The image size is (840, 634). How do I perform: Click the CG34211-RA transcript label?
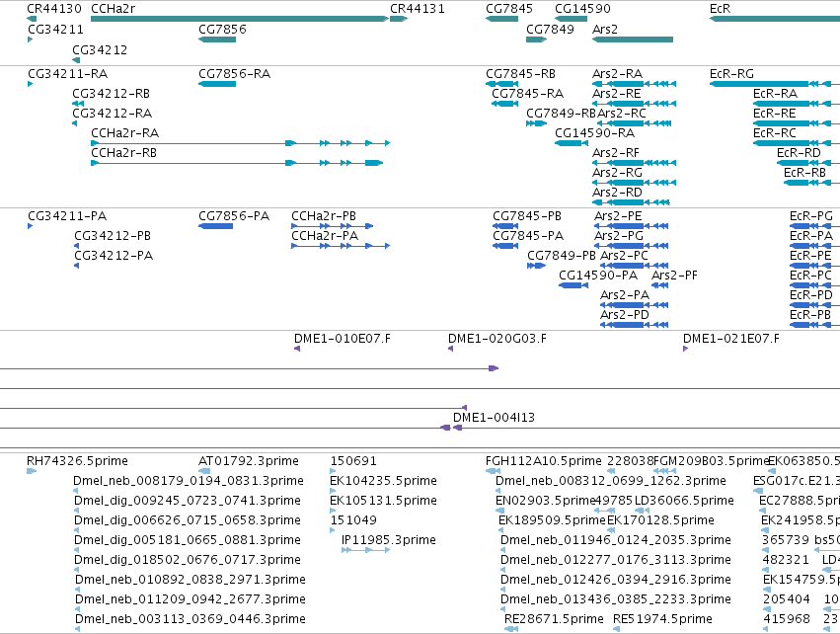(x=67, y=74)
